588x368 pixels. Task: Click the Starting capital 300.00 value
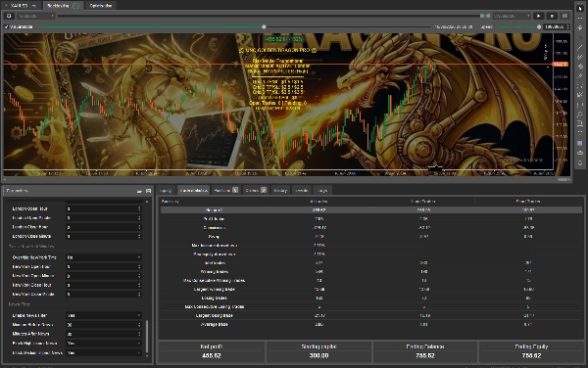(x=318, y=355)
